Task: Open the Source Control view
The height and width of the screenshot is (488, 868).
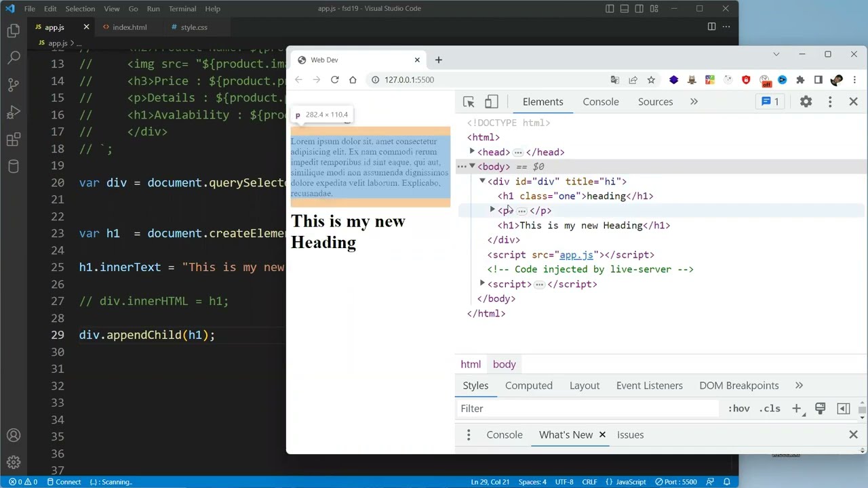Action: click(x=14, y=85)
